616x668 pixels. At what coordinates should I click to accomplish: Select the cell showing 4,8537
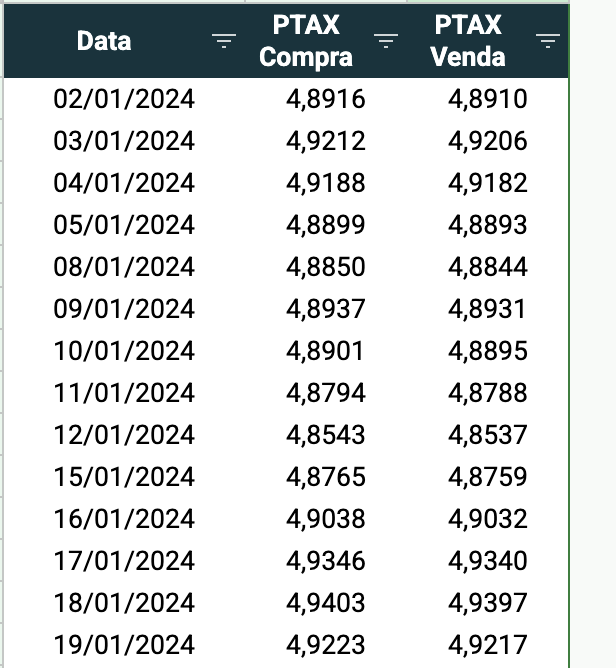coord(487,435)
